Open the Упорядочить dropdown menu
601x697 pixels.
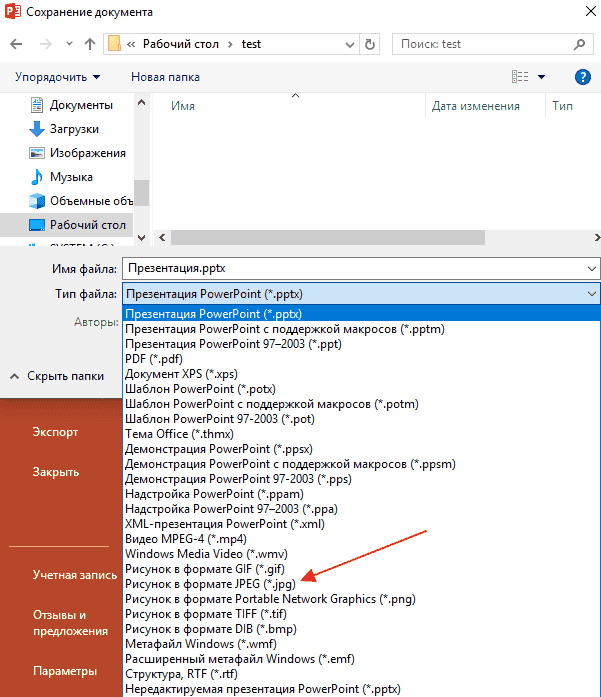tap(58, 77)
